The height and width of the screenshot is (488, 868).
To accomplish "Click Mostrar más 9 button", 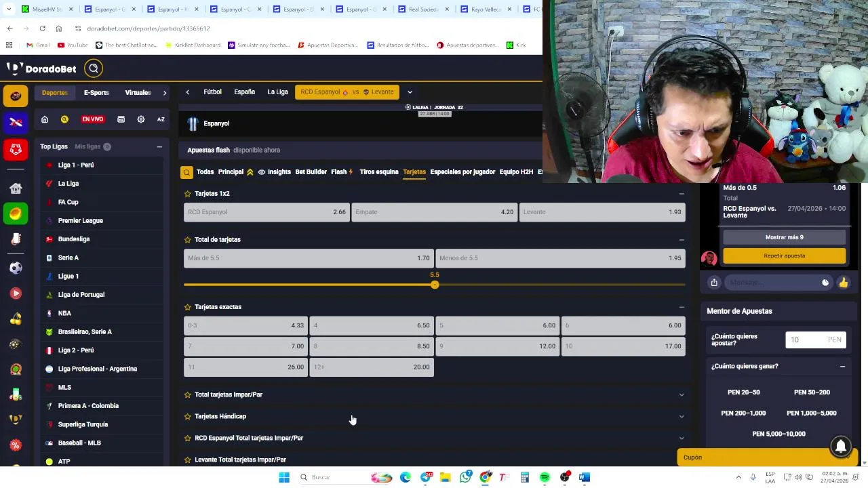I will (785, 237).
